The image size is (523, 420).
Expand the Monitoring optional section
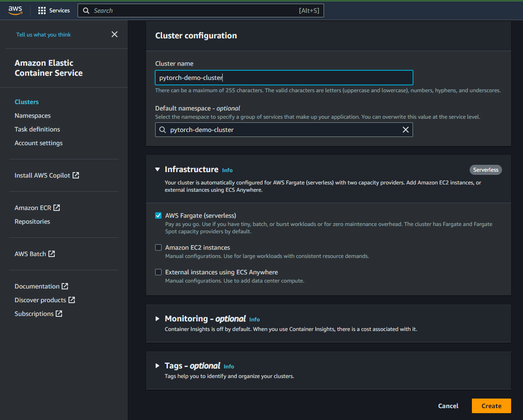point(157,319)
